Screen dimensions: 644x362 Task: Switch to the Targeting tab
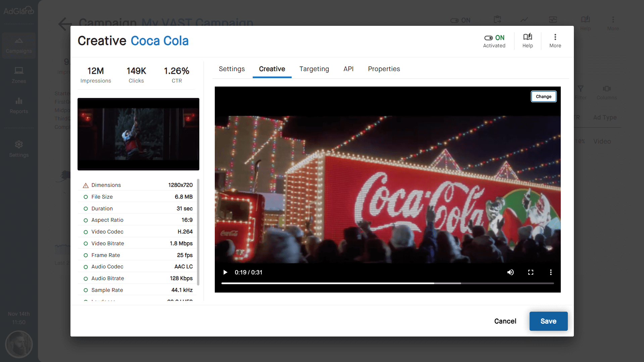coord(314,69)
